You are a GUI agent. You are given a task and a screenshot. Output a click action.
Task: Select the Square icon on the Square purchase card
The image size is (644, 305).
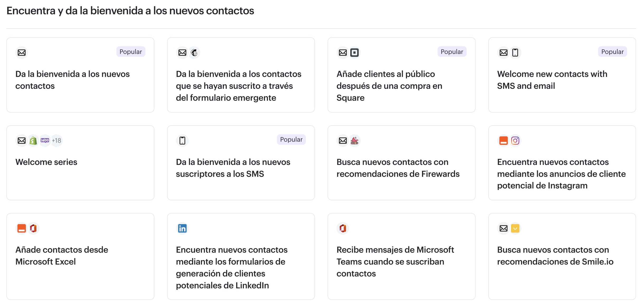tap(355, 52)
